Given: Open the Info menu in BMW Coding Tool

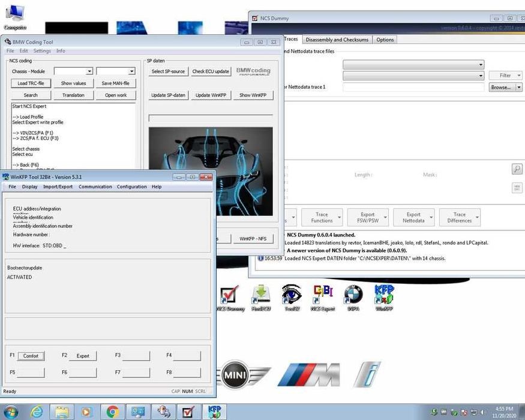Looking at the screenshot, I should click(x=61, y=51).
